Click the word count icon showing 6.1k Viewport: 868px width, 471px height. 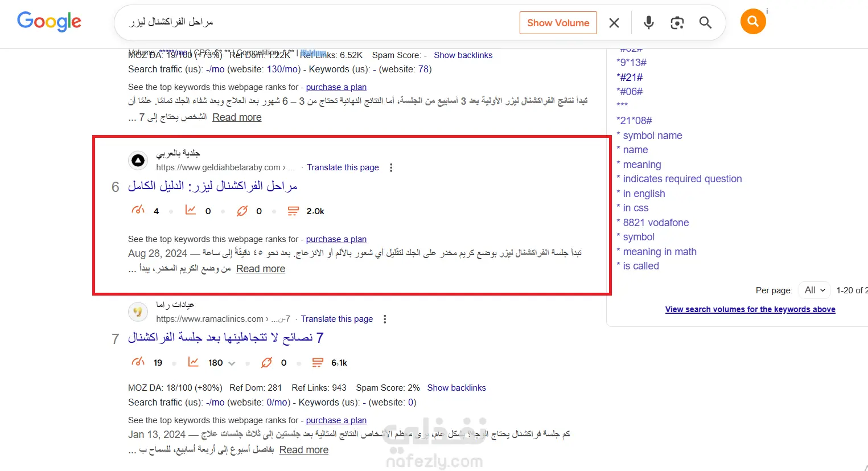[318, 362]
